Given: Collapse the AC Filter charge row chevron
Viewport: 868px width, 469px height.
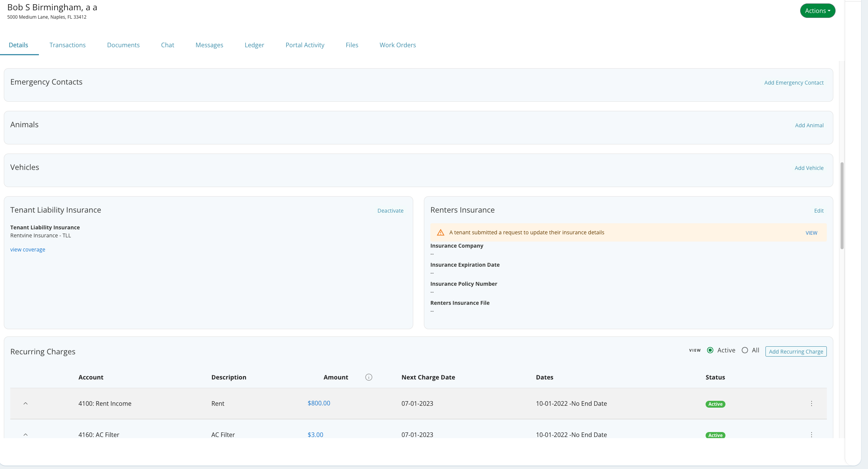Looking at the screenshot, I should [26, 435].
